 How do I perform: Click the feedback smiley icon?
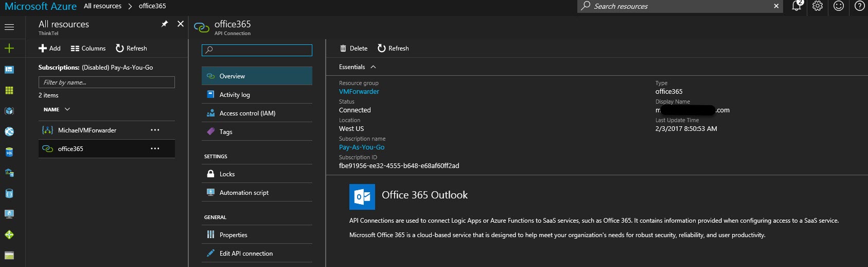839,6
